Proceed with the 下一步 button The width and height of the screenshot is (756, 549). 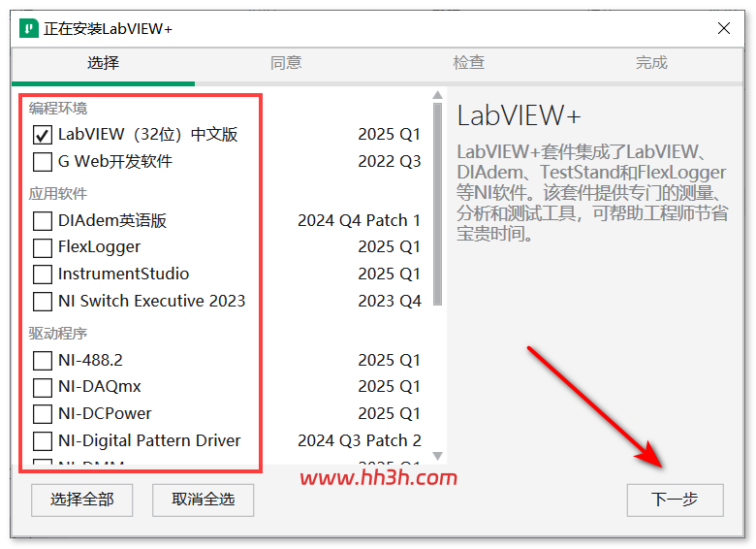pyautogui.click(x=675, y=500)
